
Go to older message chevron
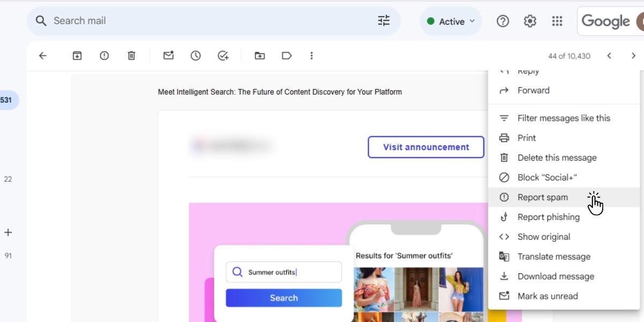(x=633, y=56)
